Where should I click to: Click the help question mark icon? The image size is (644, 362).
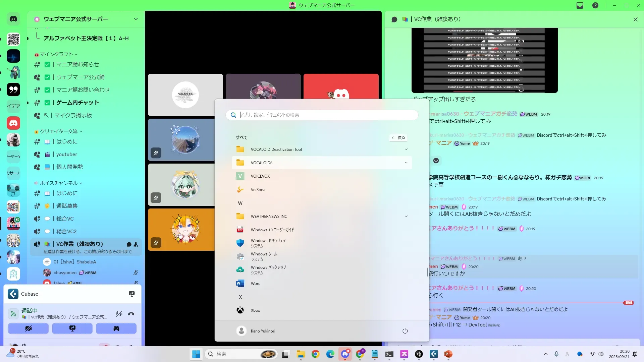595,5
